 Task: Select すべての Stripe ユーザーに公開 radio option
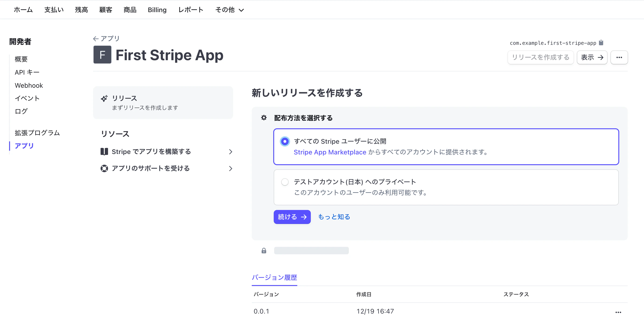[285, 141]
